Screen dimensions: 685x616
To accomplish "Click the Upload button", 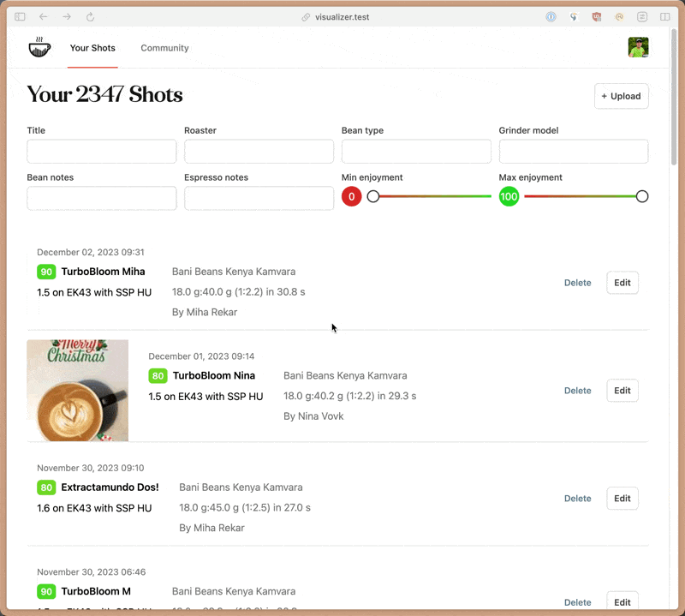I will click(621, 96).
